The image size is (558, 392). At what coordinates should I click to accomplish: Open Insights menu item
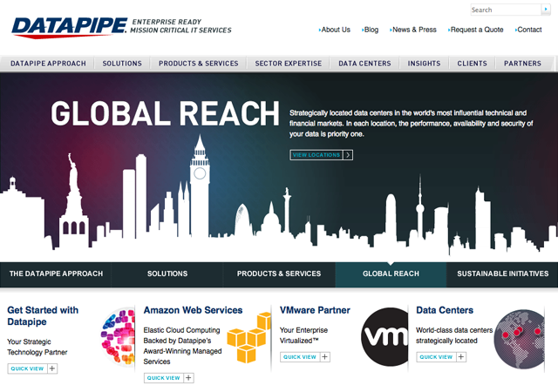425,64
